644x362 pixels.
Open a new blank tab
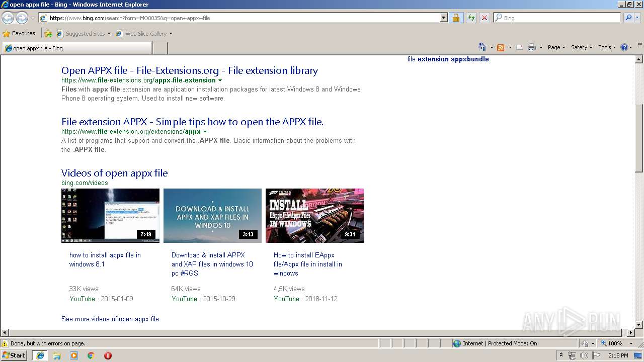pos(160,48)
